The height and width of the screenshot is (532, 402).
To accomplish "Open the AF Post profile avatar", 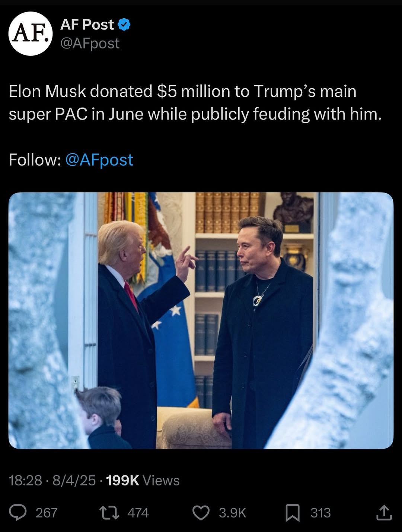I will pos(31,34).
